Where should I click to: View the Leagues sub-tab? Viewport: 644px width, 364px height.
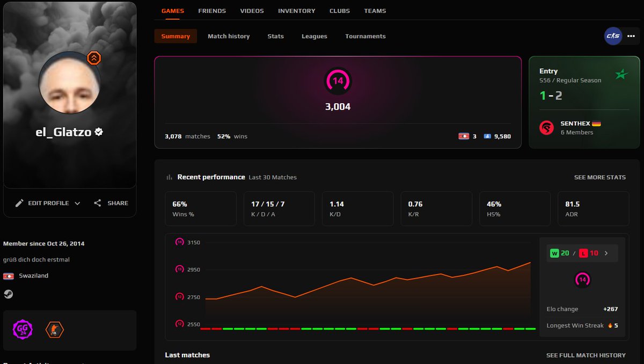[314, 36]
